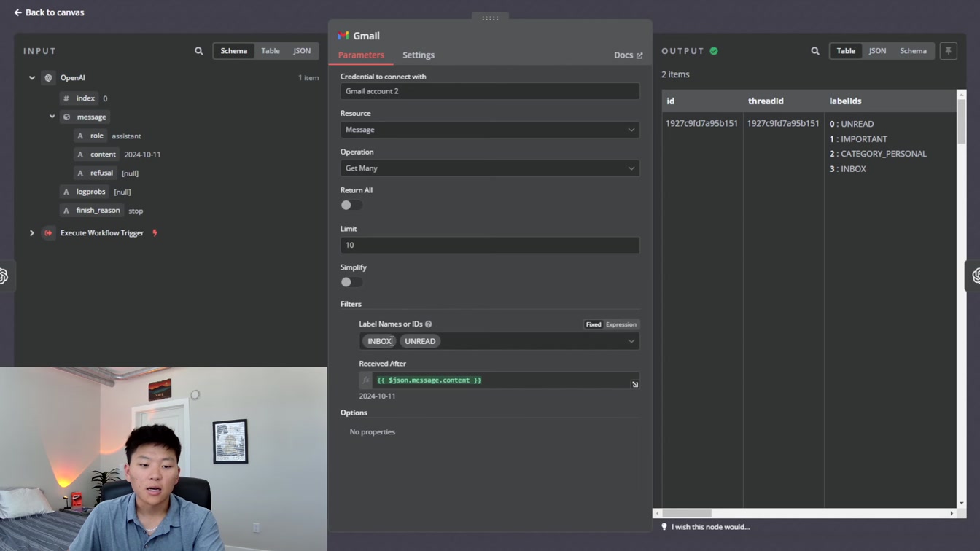Open the Operation dropdown
Image resolution: width=980 pixels, height=551 pixels.
tap(490, 168)
